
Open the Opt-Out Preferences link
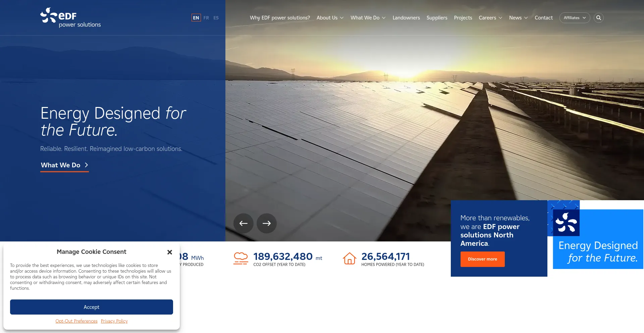(76, 321)
